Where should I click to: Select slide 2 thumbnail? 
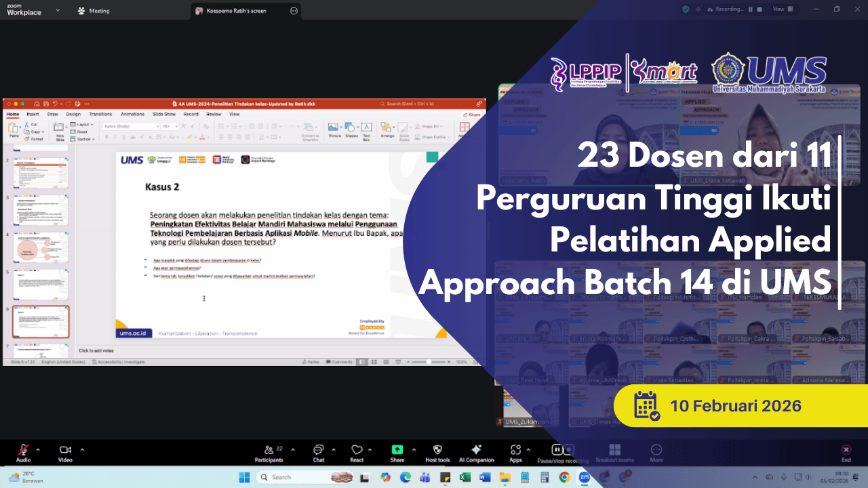tap(41, 173)
